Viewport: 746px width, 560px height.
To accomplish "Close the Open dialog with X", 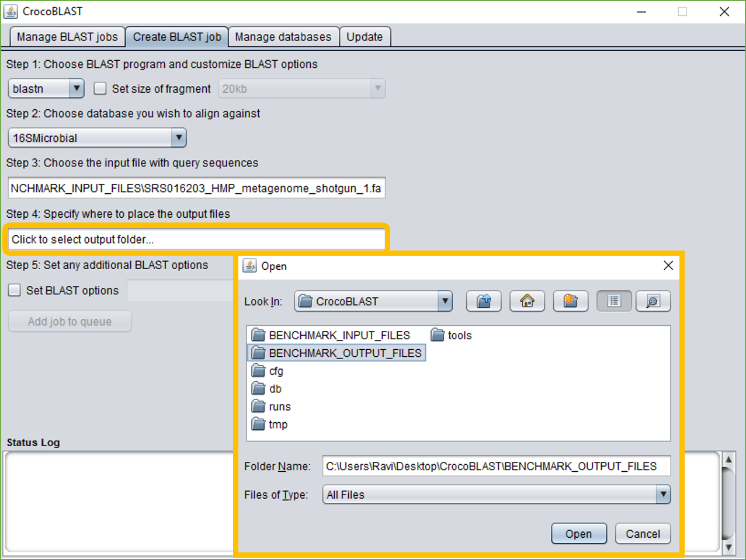I will click(x=668, y=266).
